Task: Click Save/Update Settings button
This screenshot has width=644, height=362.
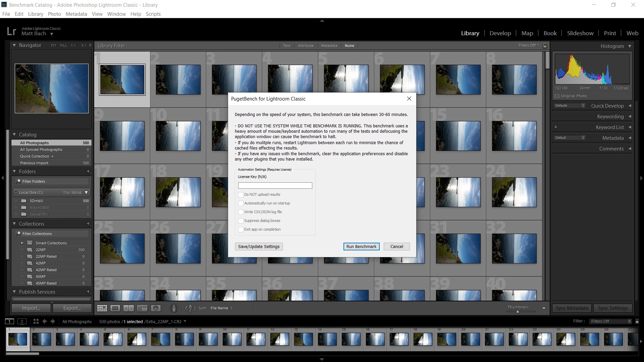Action: (259, 247)
